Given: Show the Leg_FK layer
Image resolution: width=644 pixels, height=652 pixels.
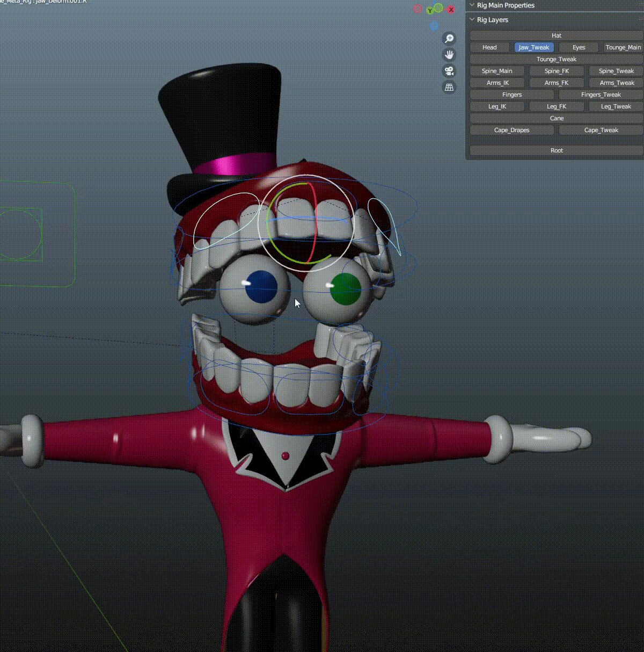Looking at the screenshot, I should tap(557, 106).
